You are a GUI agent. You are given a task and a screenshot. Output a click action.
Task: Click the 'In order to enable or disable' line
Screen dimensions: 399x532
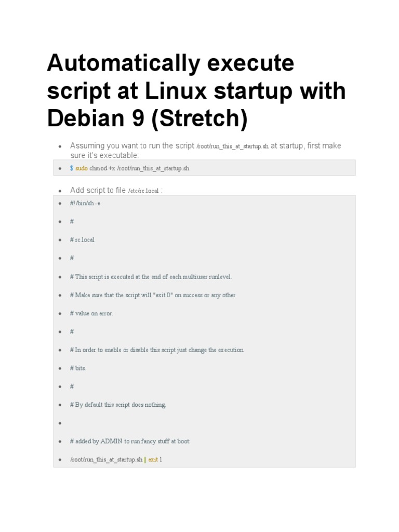coord(157,350)
